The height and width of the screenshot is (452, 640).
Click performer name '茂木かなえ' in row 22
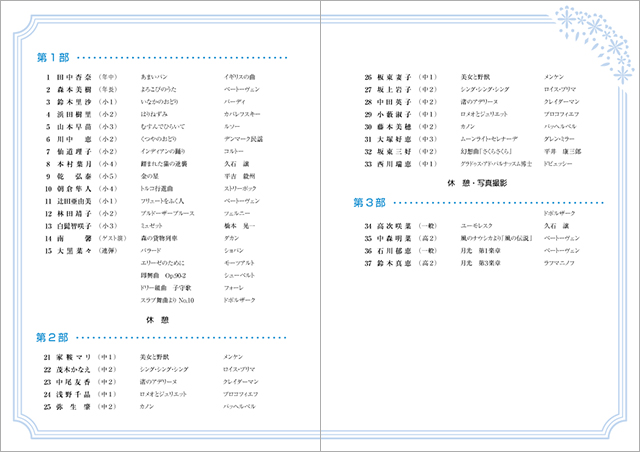pyautogui.click(x=73, y=370)
